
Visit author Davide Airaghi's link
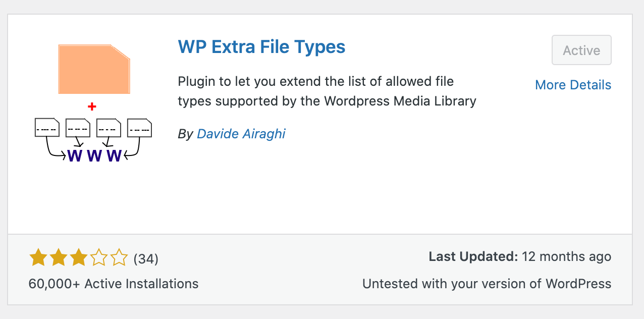[241, 134]
